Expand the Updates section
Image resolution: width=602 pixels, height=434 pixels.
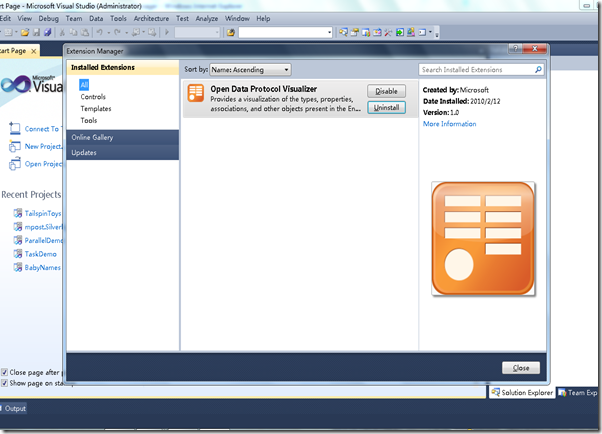(122, 152)
